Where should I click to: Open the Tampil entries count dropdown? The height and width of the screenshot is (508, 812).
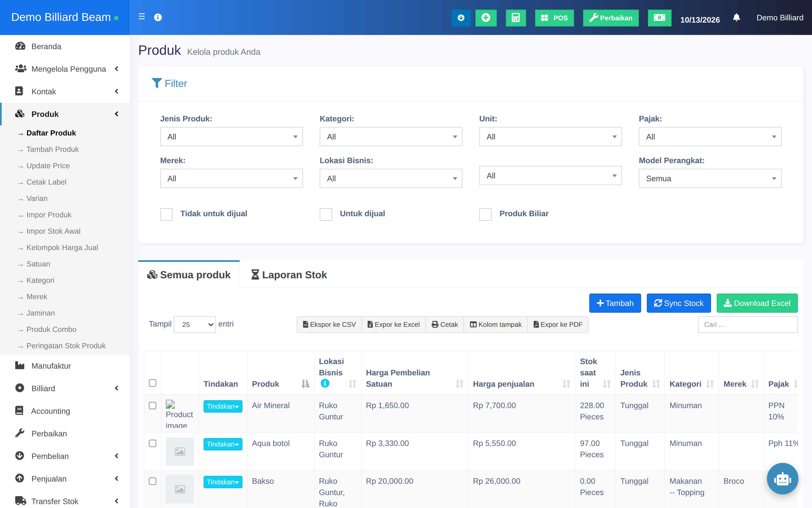click(195, 325)
